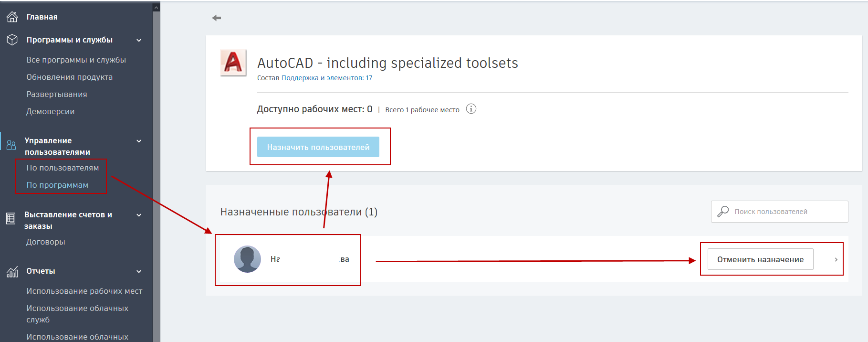
Task: Open По пользователям menu item
Action: [x=63, y=168]
